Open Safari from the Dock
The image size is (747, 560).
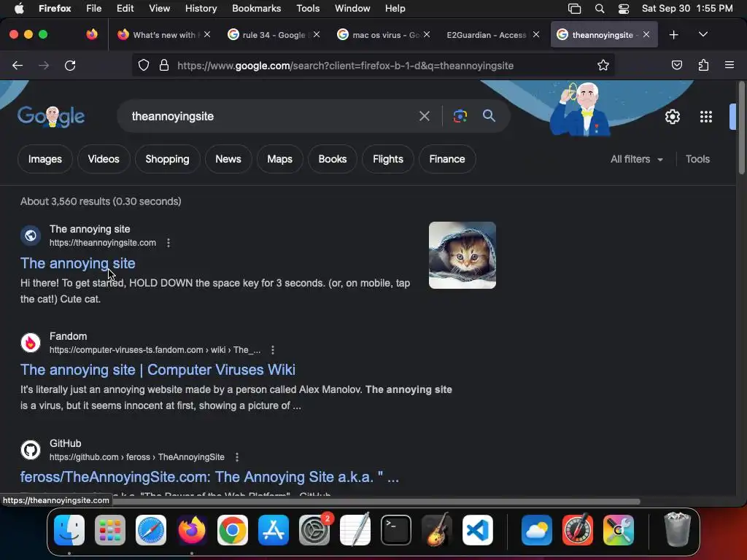coord(151,530)
